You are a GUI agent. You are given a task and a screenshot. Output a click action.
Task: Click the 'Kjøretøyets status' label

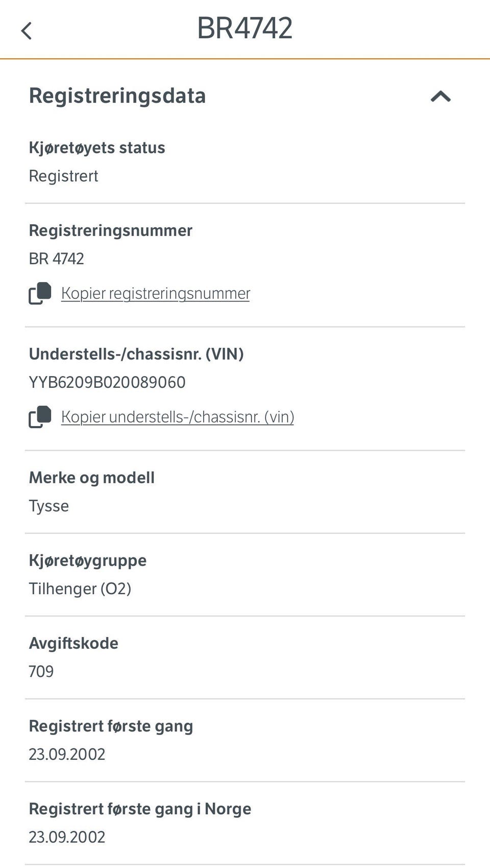pyautogui.click(x=96, y=148)
